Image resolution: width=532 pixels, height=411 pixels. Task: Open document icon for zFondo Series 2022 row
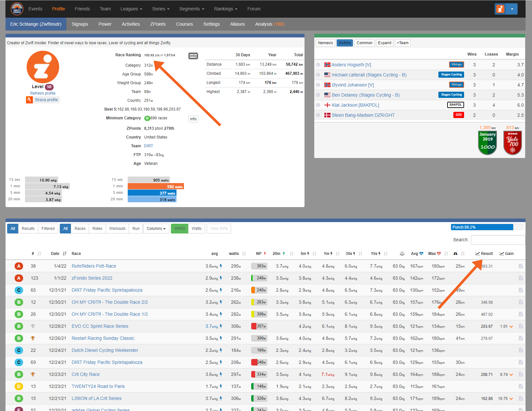tap(521, 278)
